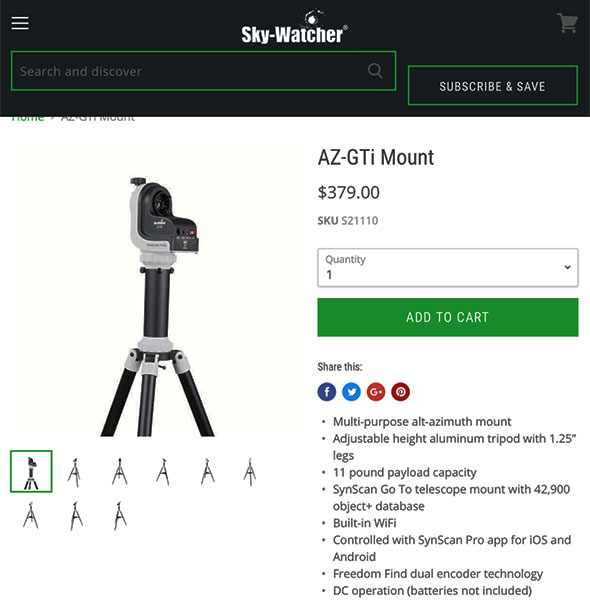
Task: Click the Quantity dropdown chevron arrow
Action: coord(567,267)
